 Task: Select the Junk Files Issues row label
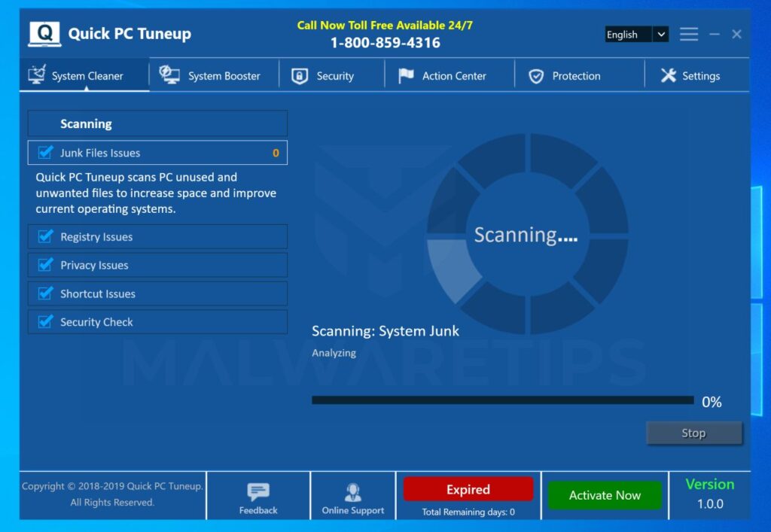click(x=100, y=153)
